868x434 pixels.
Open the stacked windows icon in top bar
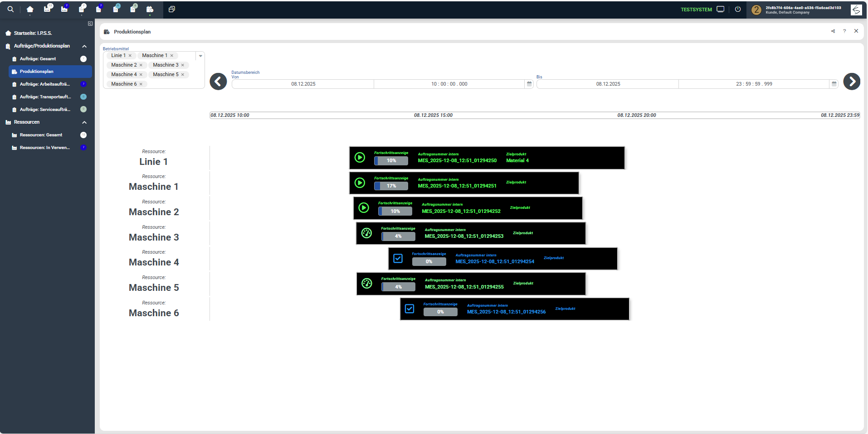[x=171, y=9]
